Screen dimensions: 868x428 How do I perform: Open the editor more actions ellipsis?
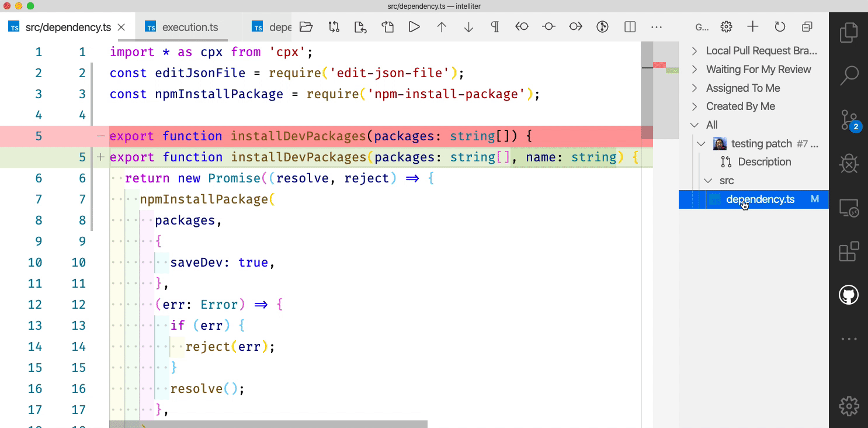point(657,27)
